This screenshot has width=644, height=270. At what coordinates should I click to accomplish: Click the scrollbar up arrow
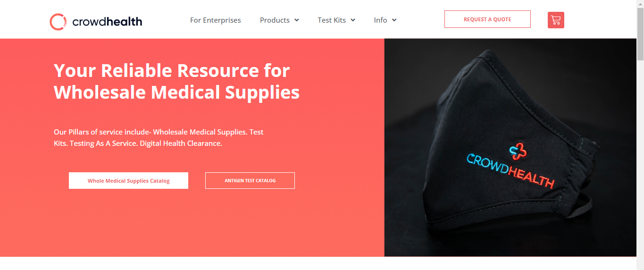(x=640, y=4)
